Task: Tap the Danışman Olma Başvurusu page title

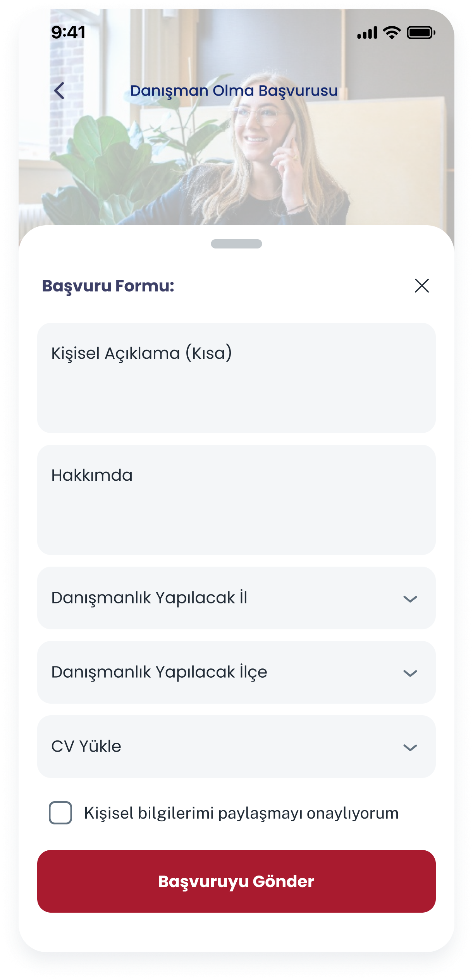Action: point(234,91)
